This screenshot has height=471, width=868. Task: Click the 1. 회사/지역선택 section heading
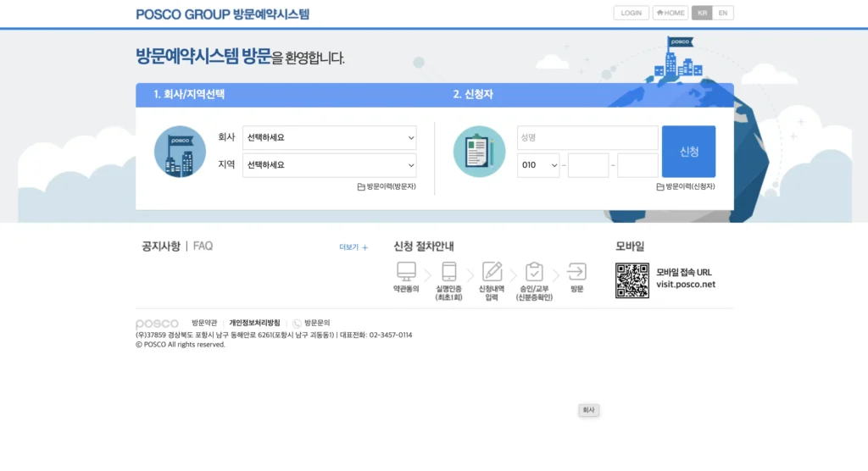(x=189, y=95)
